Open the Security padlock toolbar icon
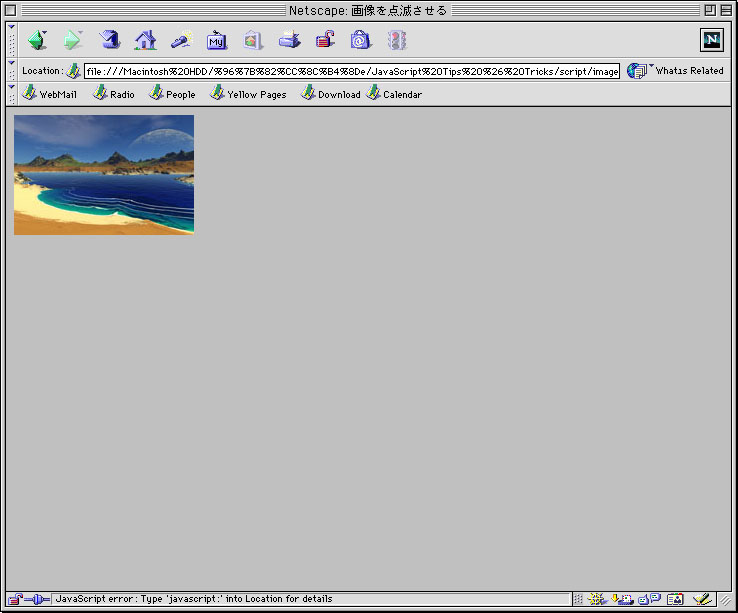This screenshot has height=613, width=738. [325, 40]
